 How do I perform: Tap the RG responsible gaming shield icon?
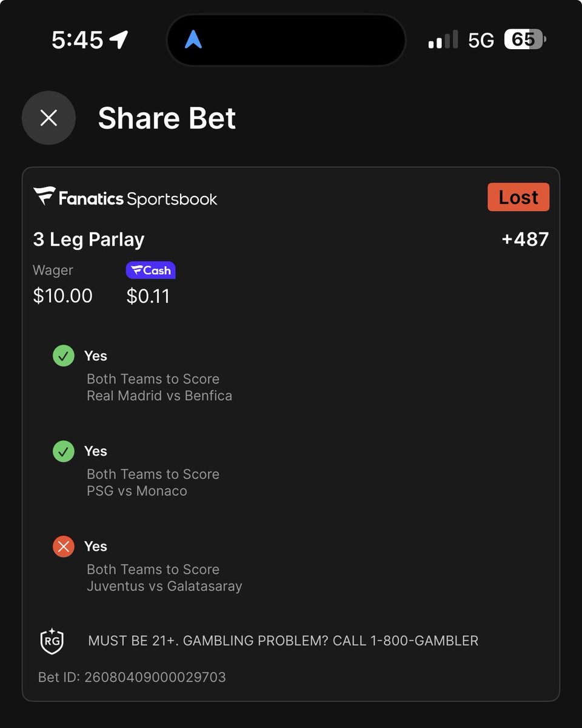click(52, 641)
